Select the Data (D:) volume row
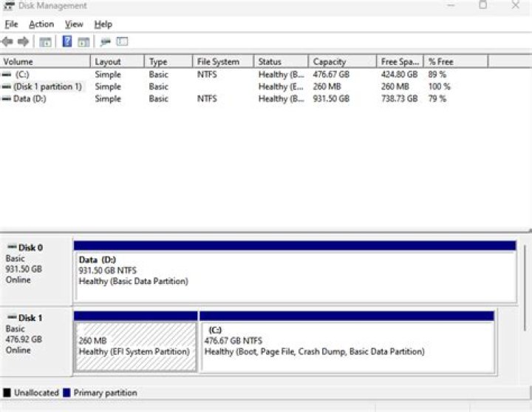The width and height of the screenshot is (532, 412). [x=244, y=99]
